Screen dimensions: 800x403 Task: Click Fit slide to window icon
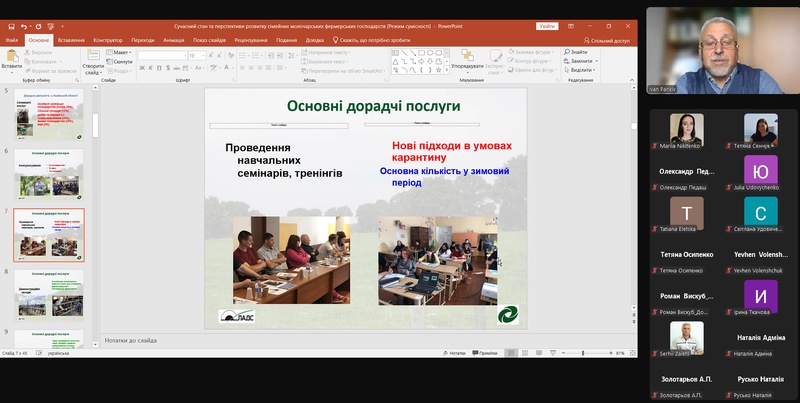tap(632, 353)
